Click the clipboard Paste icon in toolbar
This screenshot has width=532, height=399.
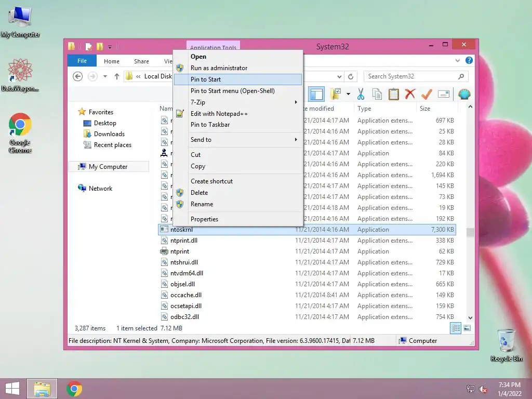tap(394, 94)
